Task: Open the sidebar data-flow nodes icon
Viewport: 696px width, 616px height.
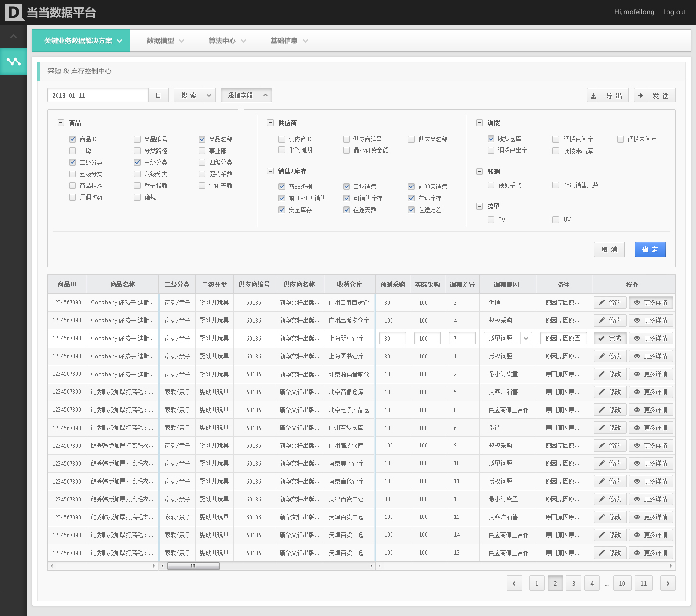Action: [14, 61]
